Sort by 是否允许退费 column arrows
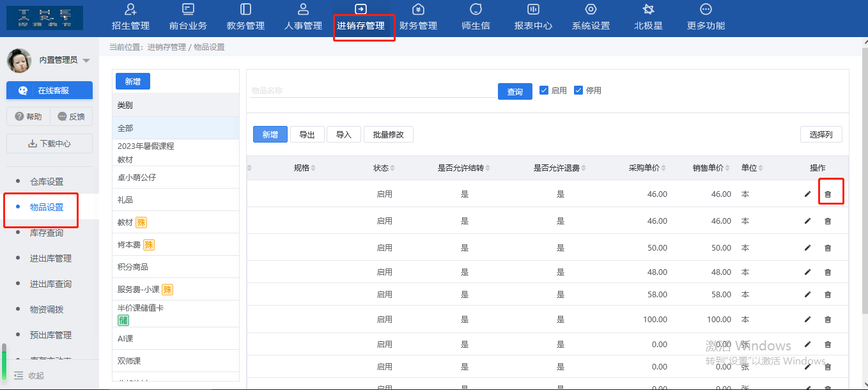The width and height of the screenshot is (868, 390). point(584,168)
